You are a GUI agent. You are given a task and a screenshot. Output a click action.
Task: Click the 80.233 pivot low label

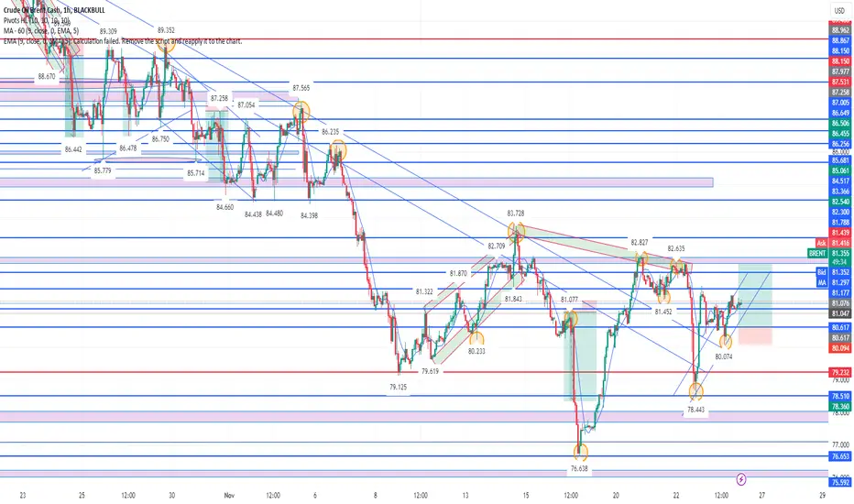pyautogui.click(x=476, y=352)
